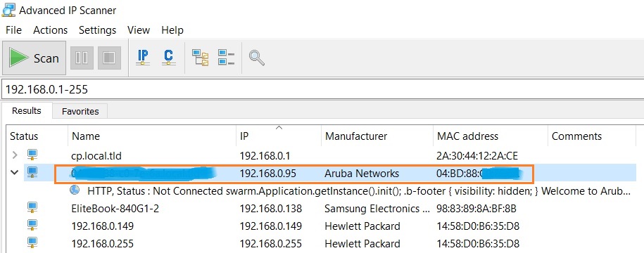The image size is (644, 253).
Task: Click IP cell 192.168.0.1
Action: pyautogui.click(x=265, y=156)
